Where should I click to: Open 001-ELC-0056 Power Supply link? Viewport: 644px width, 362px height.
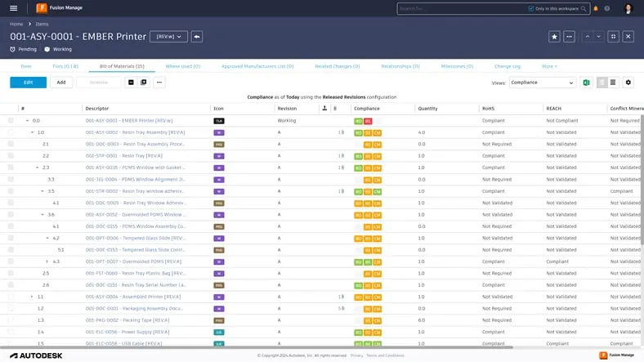point(127,332)
